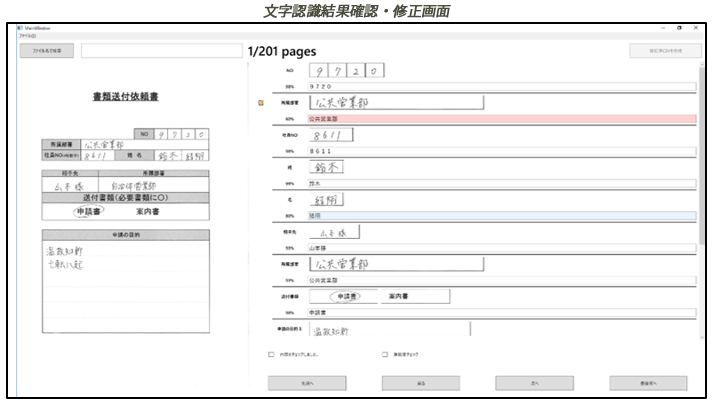714x400 pixels.
Task: Click the 戻る button
Action: click(421, 383)
